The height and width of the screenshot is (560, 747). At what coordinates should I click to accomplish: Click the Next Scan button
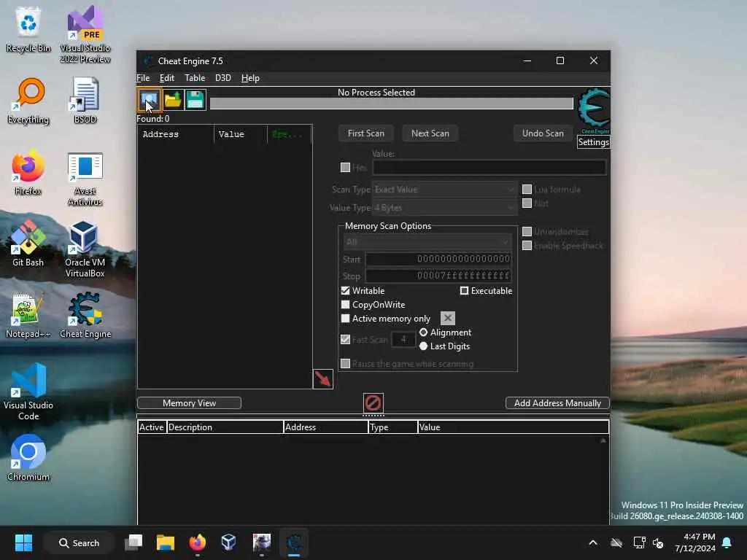[430, 133]
